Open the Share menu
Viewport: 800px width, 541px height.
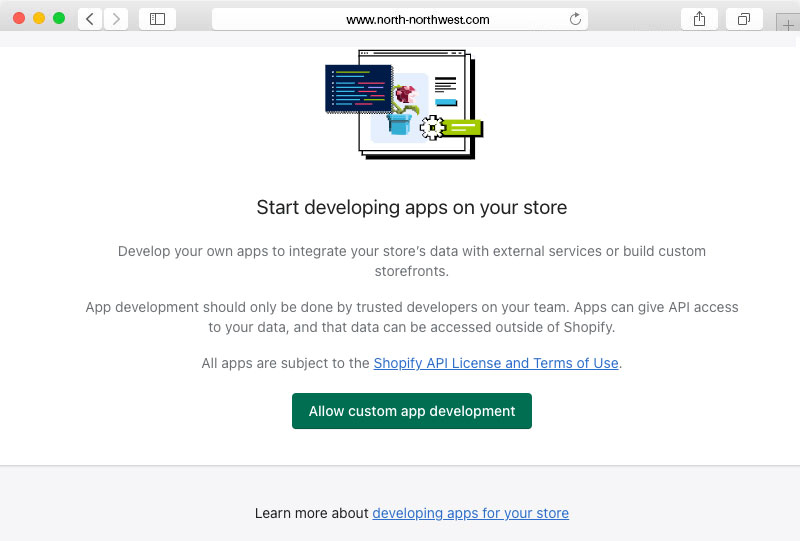point(699,19)
